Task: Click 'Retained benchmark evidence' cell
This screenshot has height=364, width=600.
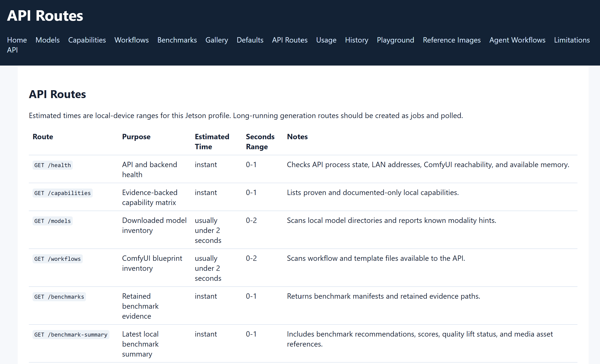Action: (x=140, y=306)
